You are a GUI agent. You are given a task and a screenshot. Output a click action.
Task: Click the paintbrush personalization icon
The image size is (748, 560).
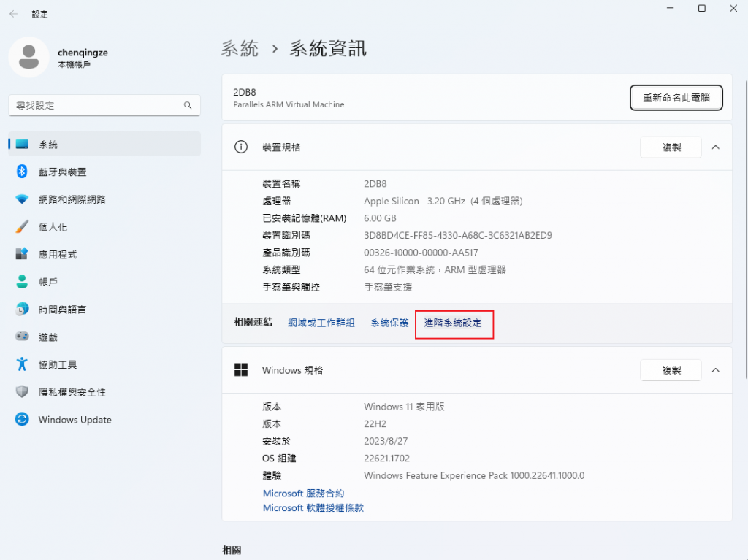coord(22,226)
